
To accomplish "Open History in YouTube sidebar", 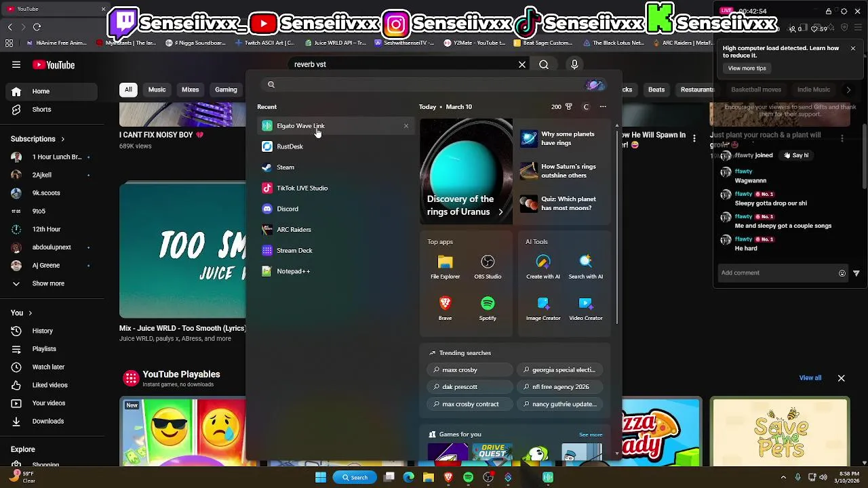I will coord(52,331).
